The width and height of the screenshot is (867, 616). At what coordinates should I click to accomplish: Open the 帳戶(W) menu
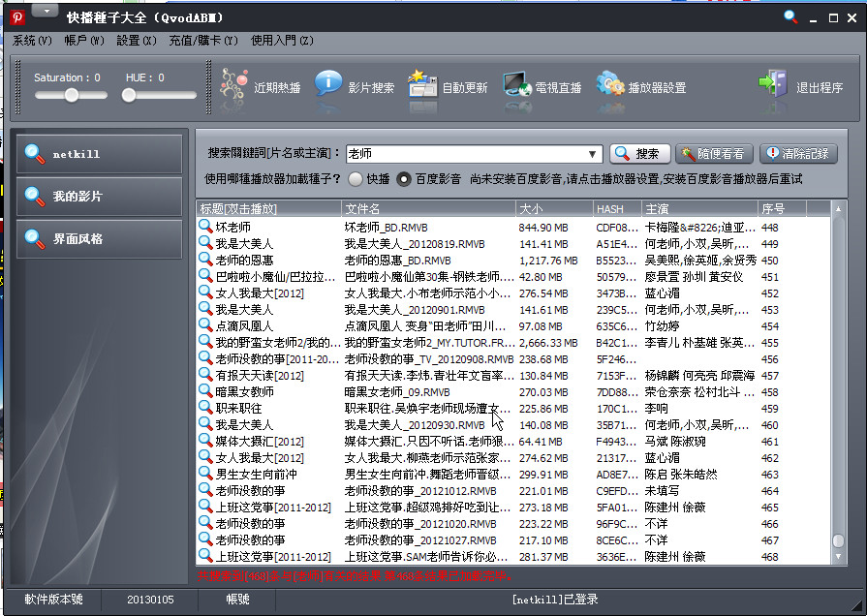pos(84,41)
